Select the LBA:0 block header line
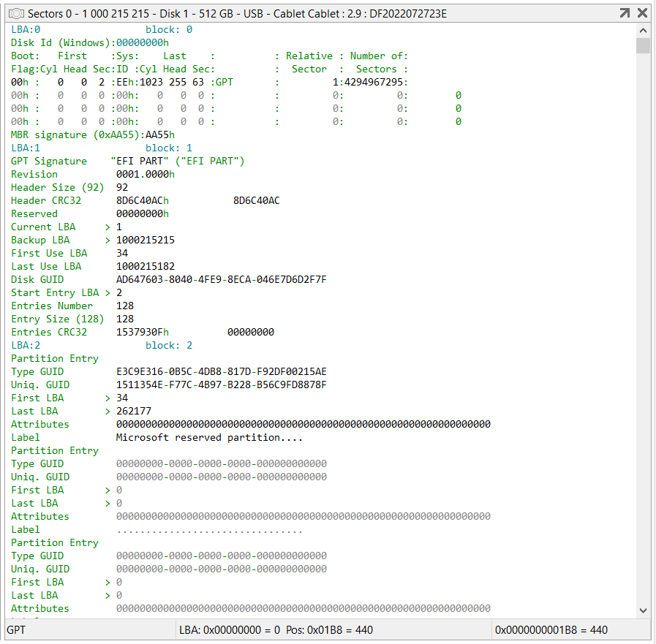 coord(102,30)
